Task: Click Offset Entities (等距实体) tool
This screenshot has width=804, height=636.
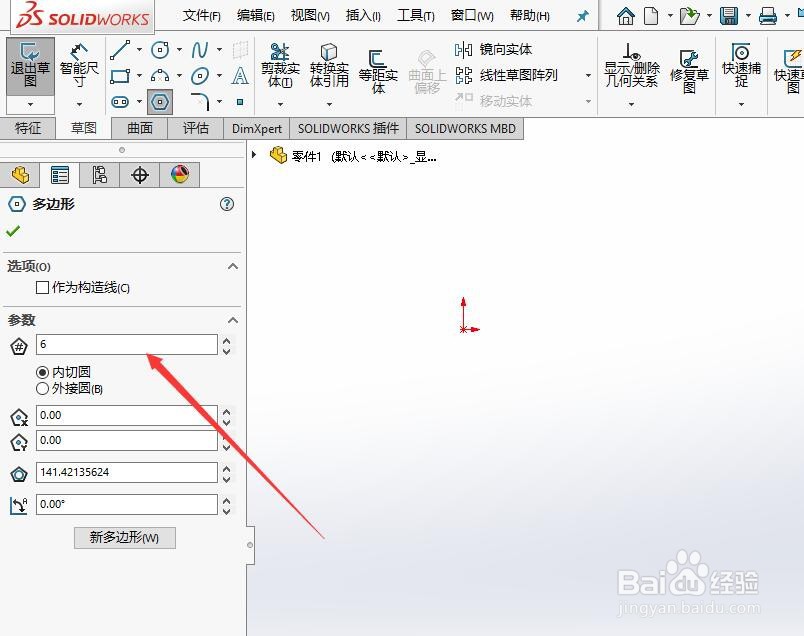Action: tap(378, 72)
